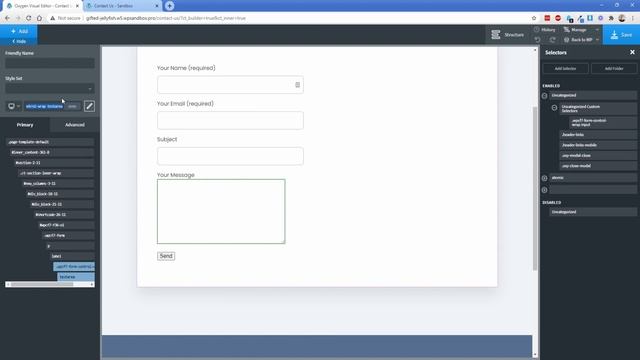640x360 pixels.
Task: Open the device breakpoint selector icon
Action: 13,106
